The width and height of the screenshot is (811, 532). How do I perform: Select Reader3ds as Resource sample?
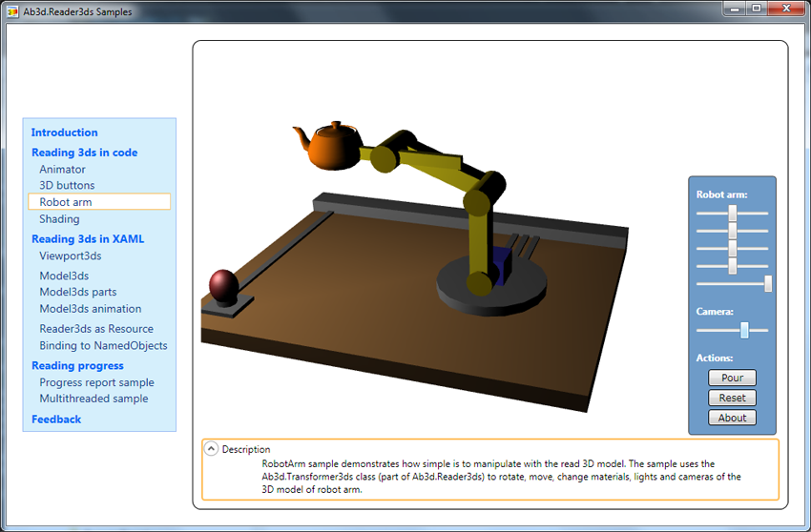pos(96,329)
